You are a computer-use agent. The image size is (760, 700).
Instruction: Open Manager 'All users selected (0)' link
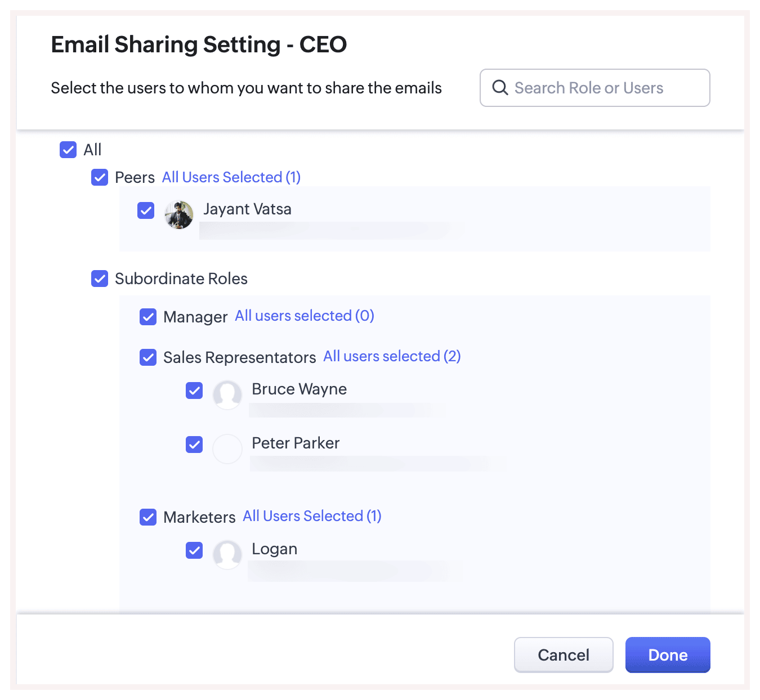pyautogui.click(x=305, y=316)
